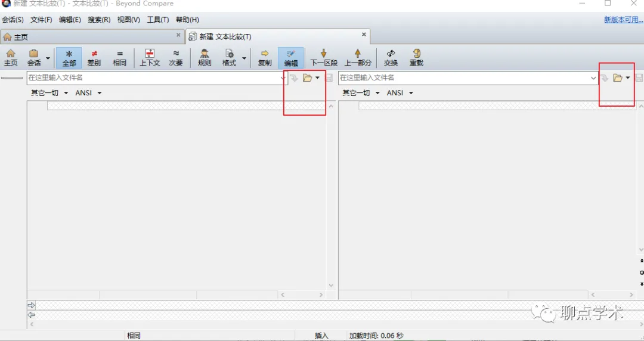Click the right-pointing arrow in detail line area
The height and width of the screenshot is (341, 644).
pos(31,305)
